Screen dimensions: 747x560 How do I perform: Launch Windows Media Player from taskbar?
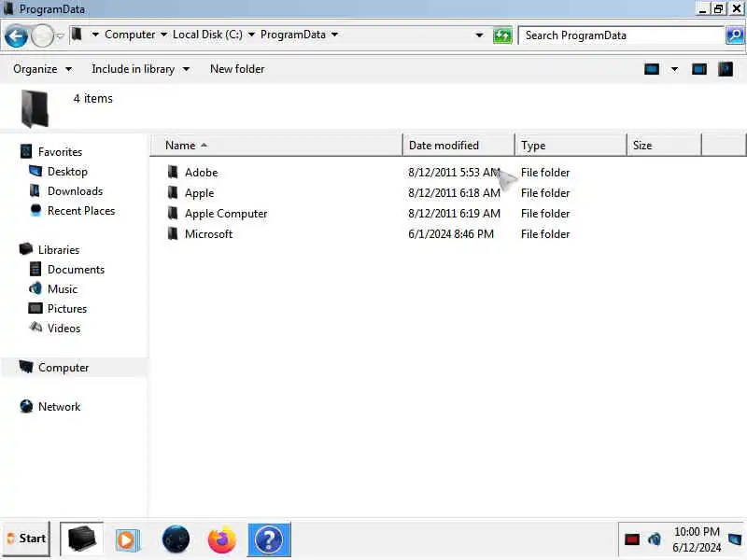127,540
